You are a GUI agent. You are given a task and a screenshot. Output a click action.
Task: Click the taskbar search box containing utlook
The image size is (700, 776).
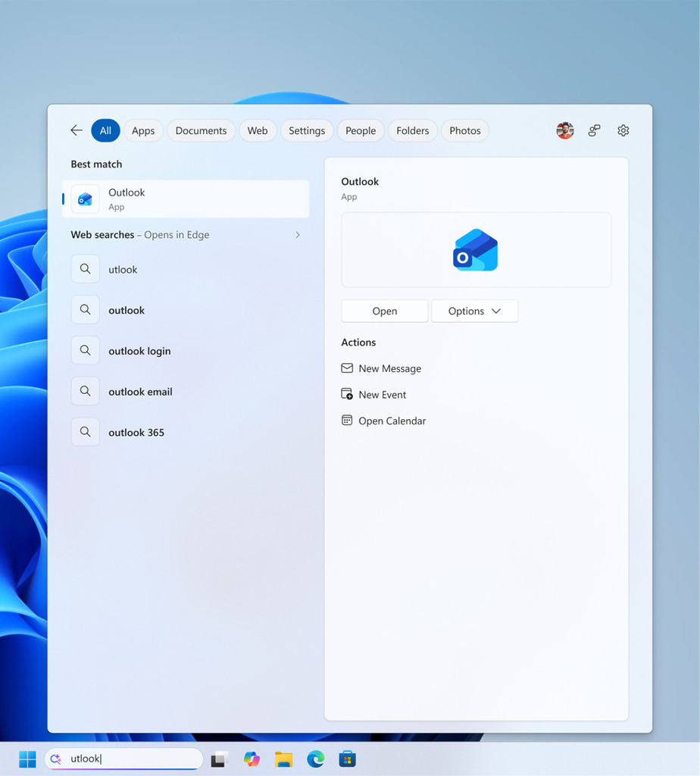(123, 759)
